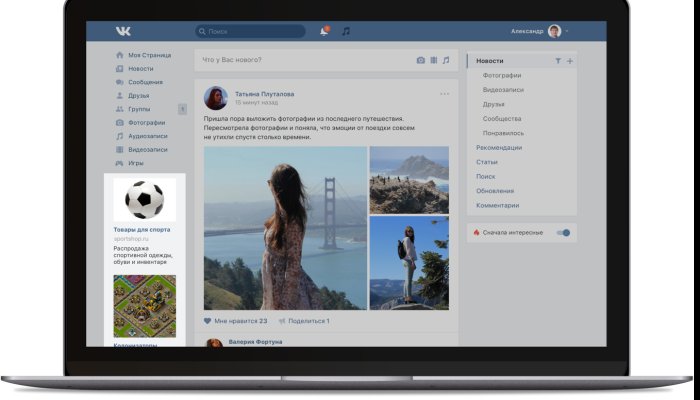Click the VK logo in header
The width and height of the screenshot is (700, 400).
[x=123, y=31]
